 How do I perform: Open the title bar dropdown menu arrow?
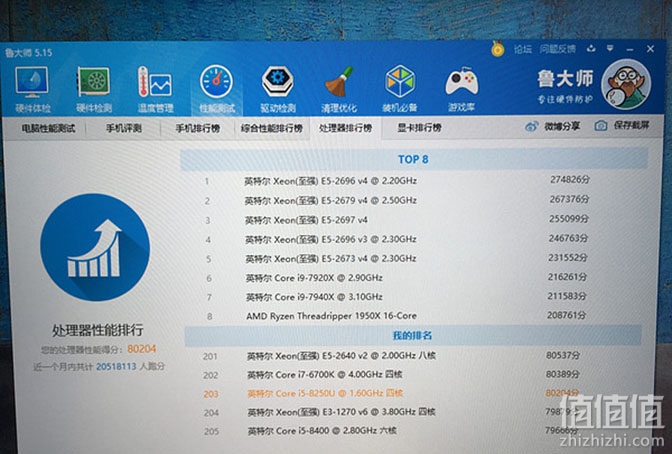pyautogui.click(x=610, y=48)
